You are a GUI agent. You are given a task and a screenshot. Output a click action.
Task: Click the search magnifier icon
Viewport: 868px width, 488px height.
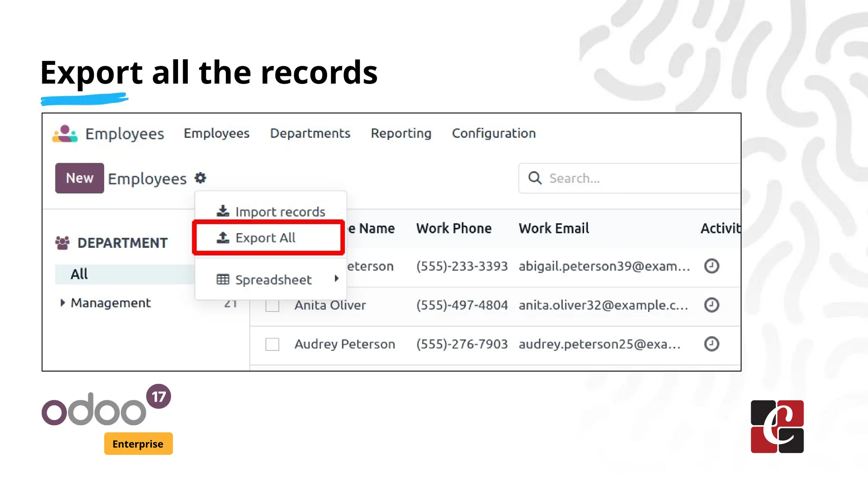pos(535,178)
